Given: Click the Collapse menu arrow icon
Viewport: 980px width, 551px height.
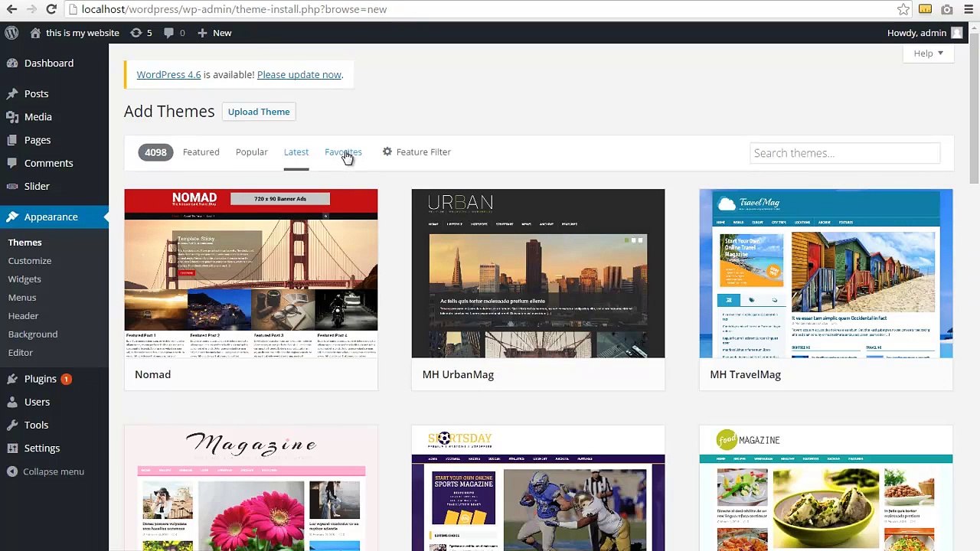Looking at the screenshot, I should click(12, 471).
